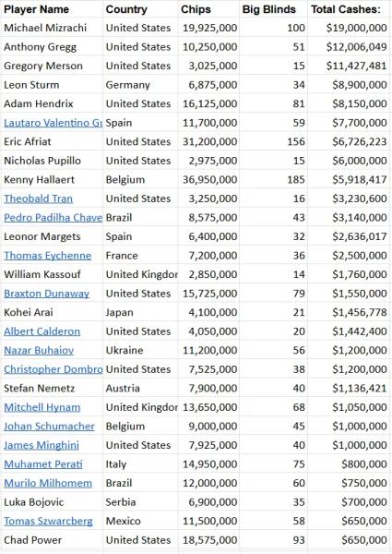392x554 pixels.
Task: Select the Chips column header cell
Action: (x=208, y=9)
